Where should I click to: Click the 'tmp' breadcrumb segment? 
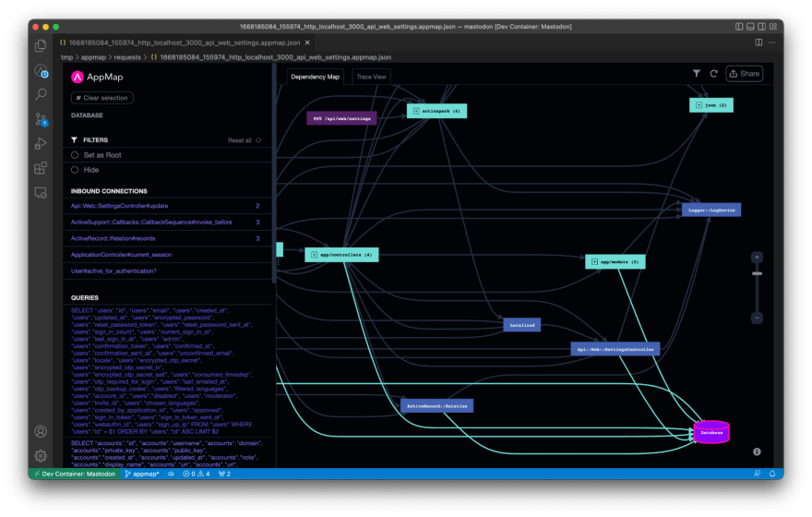pos(66,57)
